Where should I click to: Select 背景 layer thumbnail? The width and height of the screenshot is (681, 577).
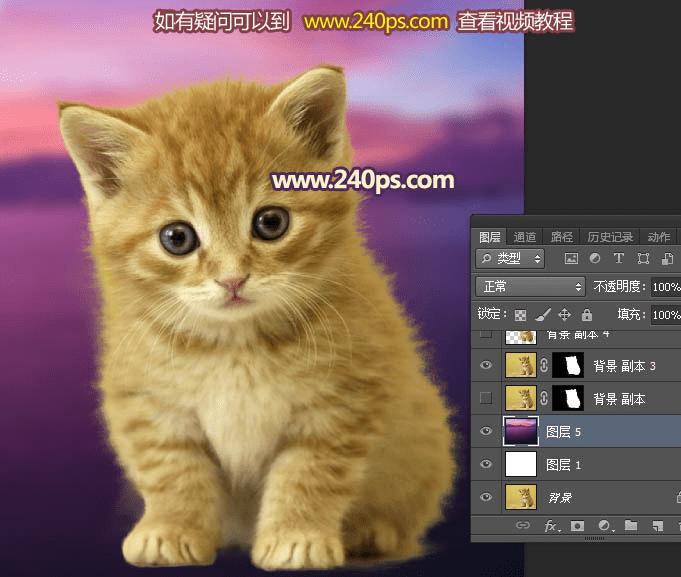[521, 497]
